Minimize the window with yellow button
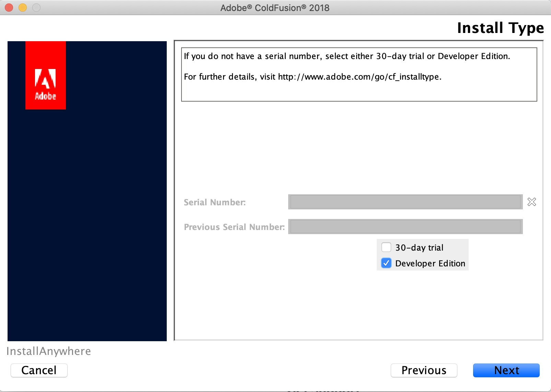This screenshot has height=392, width=551. pyautogui.click(x=23, y=8)
